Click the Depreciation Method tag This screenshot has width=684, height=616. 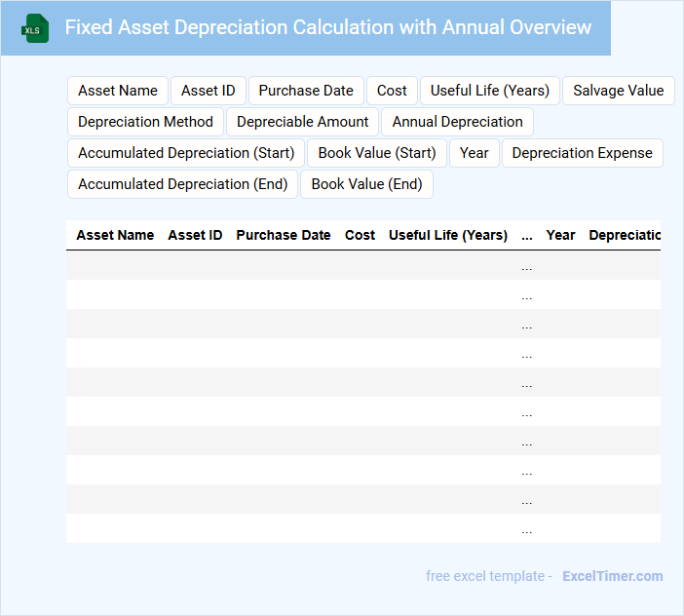pos(145,122)
